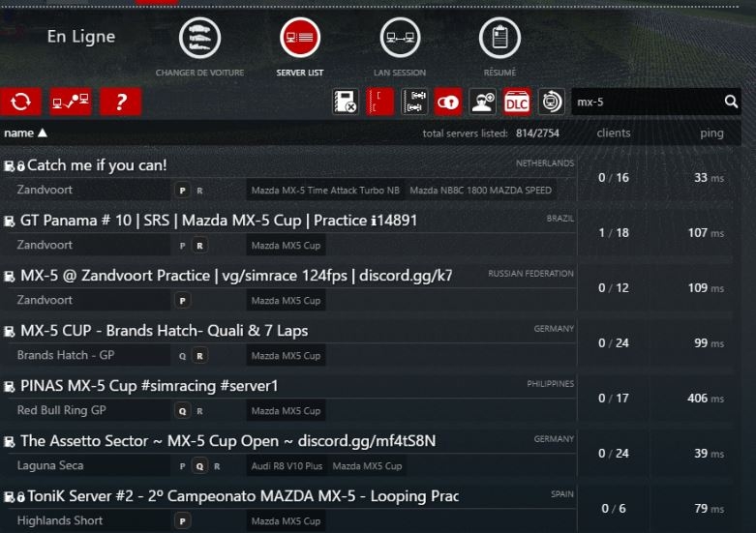Click the 0 / 6 clients value on ToniK Server

click(x=614, y=509)
